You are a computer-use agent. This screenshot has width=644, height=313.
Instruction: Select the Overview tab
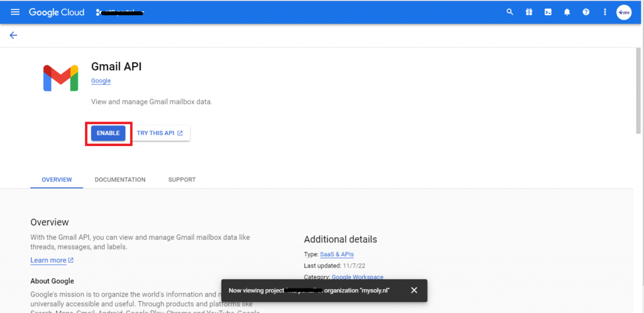[57, 179]
